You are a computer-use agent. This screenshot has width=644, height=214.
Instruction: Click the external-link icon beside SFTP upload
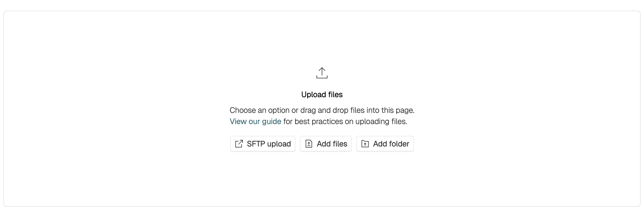tap(239, 144)
